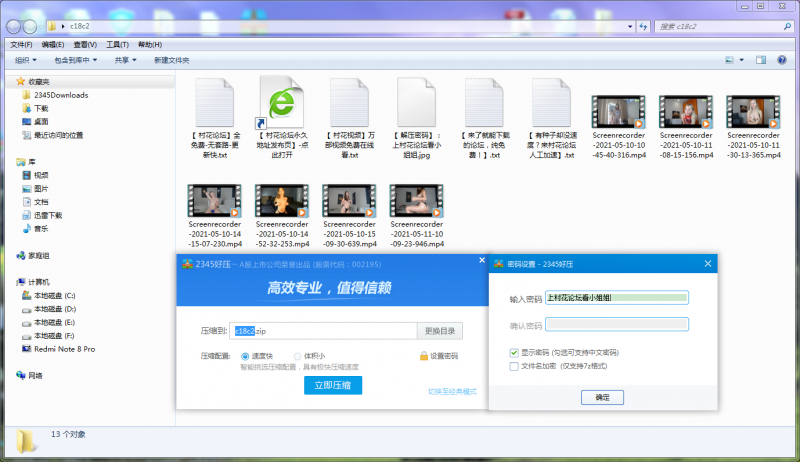Open the 2345Downloads folder in favorites

click(60, 95)
